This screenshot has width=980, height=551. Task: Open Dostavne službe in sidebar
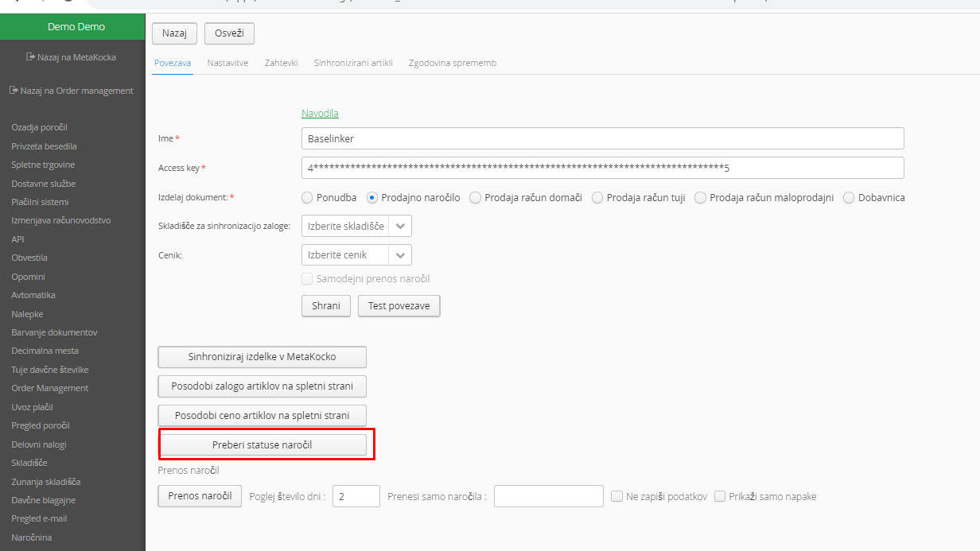(43, 184)
